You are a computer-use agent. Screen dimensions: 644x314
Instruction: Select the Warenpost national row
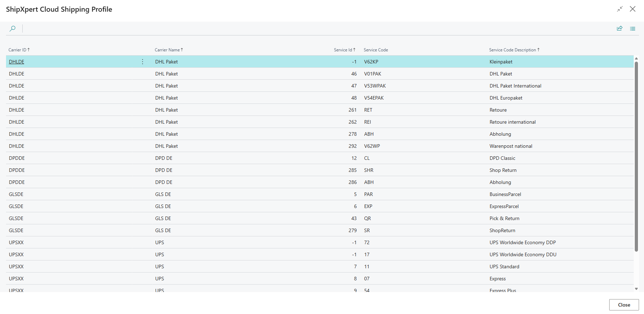click(x=511, y=146)
